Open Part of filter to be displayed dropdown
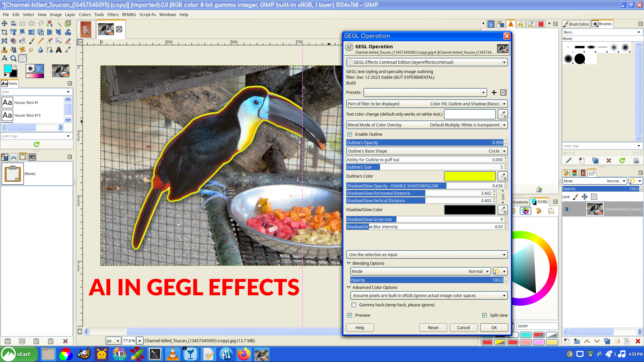This screenshot has height=362, width=644. point(427,104)
